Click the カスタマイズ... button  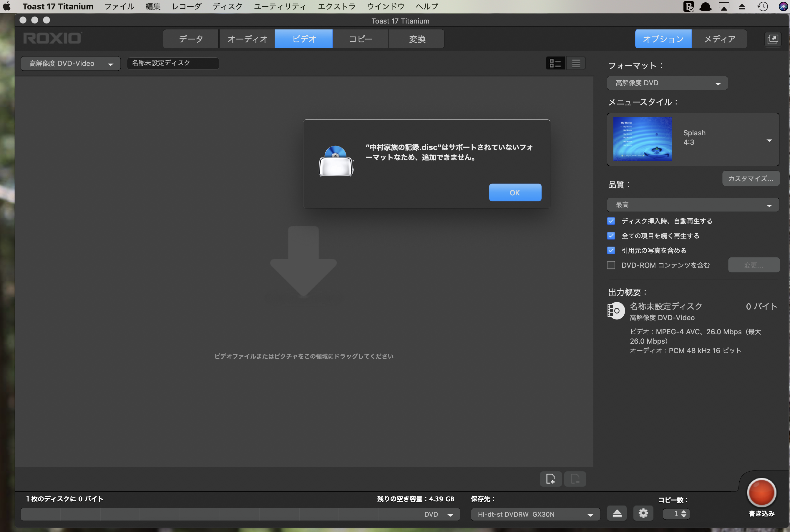click(x=751, y=179)
